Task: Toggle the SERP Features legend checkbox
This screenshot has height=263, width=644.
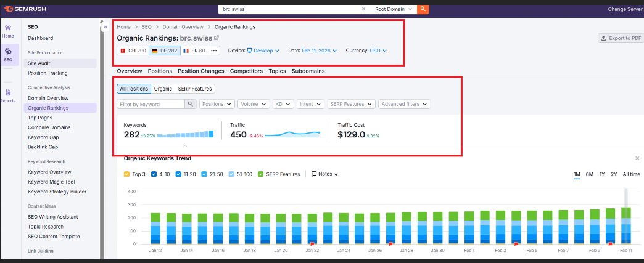Action: 262,174
